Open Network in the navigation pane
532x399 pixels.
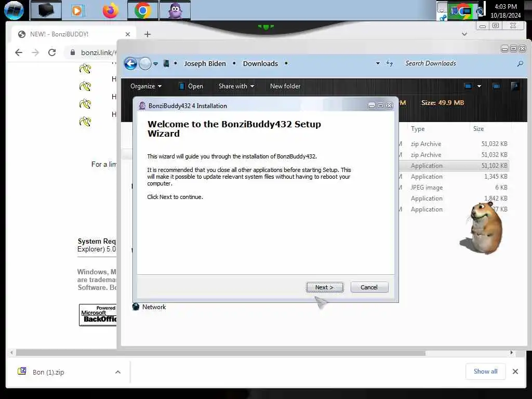pos(149,307)
